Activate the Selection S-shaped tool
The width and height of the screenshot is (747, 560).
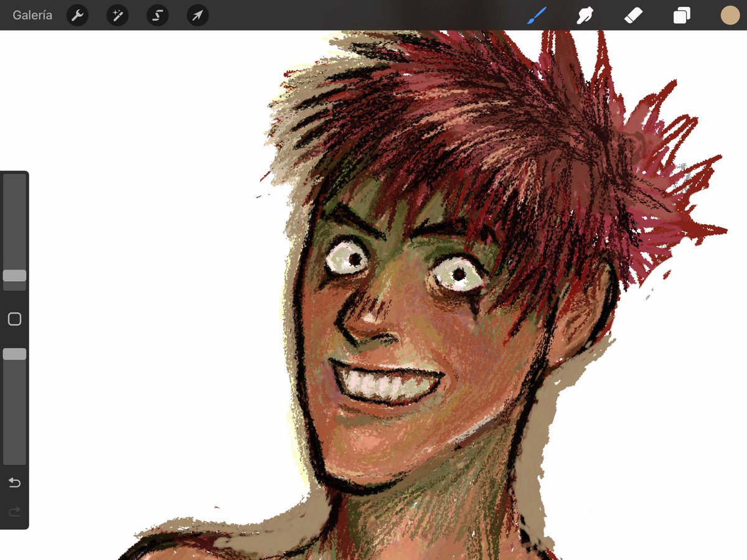tap(157, 16)
